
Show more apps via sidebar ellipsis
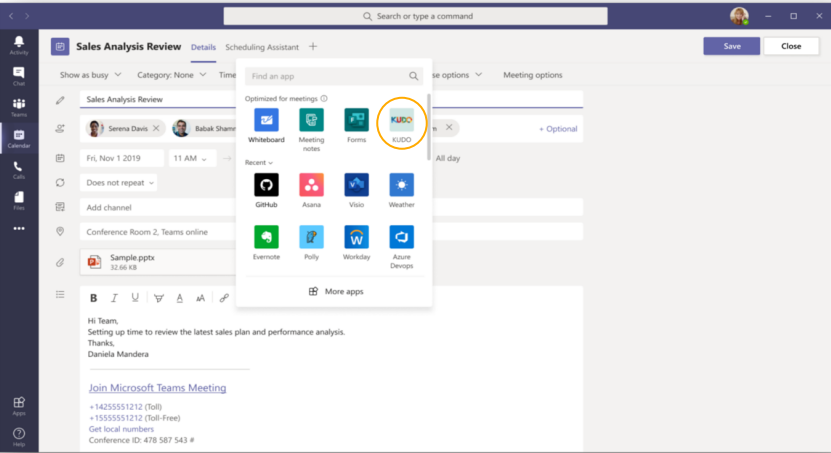click(x=19, y=228)
